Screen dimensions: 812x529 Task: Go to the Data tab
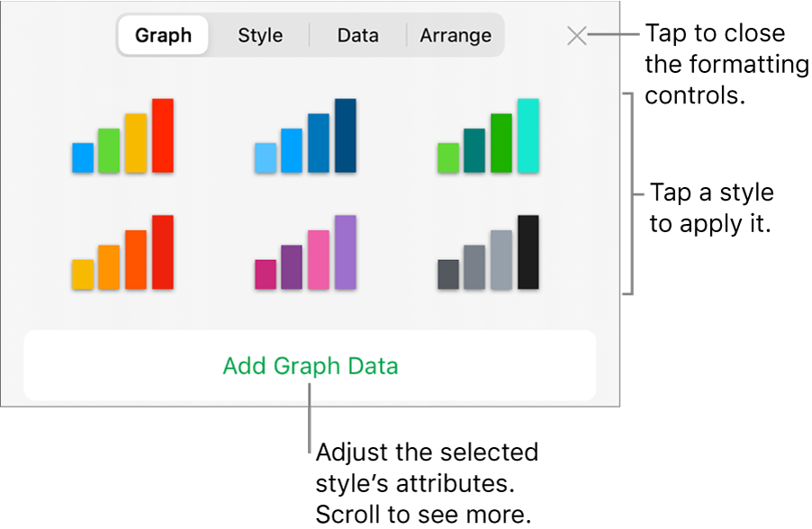(357, 36)
